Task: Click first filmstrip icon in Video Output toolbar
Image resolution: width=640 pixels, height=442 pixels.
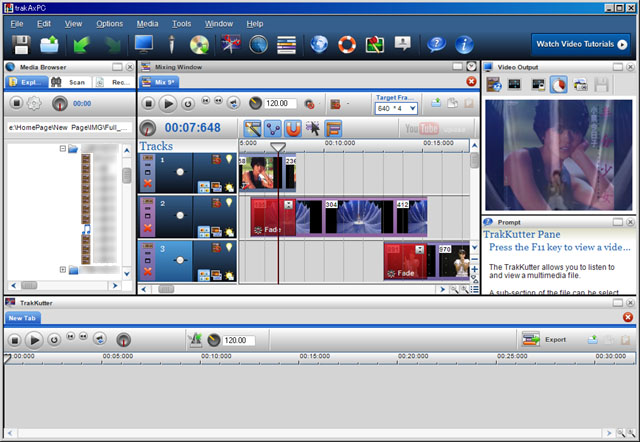Action: point(493,85)
